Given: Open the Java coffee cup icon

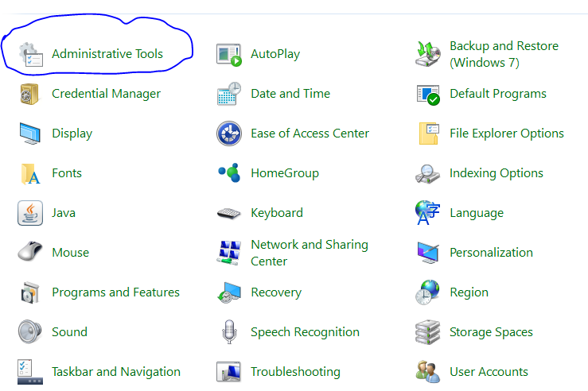Looking at the screenshot, I should click(x=30, y=213).
